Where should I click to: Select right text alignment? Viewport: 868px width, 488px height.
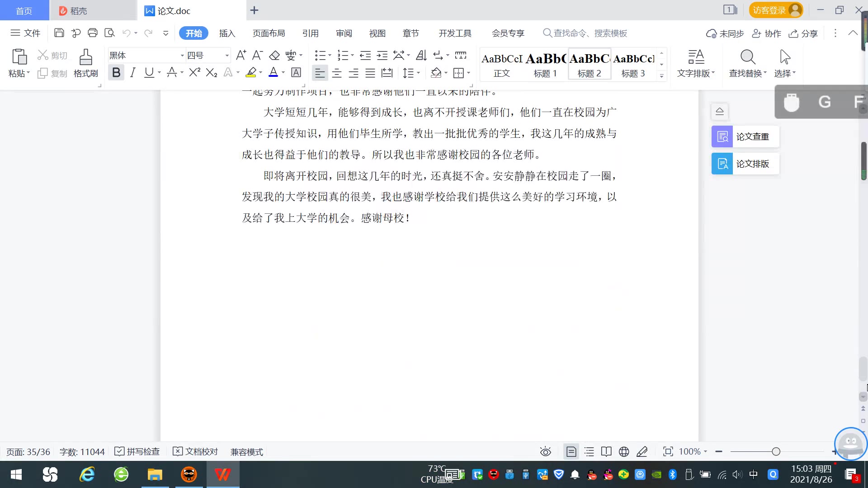click(x=354, y=73)
